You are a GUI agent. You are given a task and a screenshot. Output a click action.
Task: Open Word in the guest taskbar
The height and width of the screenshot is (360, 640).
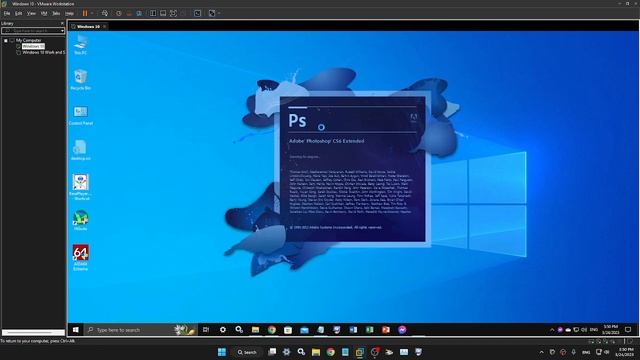point(353,330)
